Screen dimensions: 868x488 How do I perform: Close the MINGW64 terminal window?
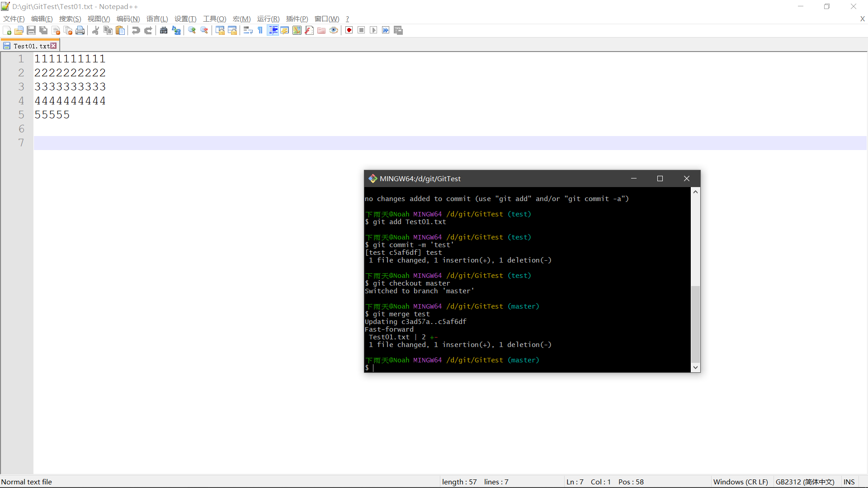pyautogui.click(x=687, y=178)
